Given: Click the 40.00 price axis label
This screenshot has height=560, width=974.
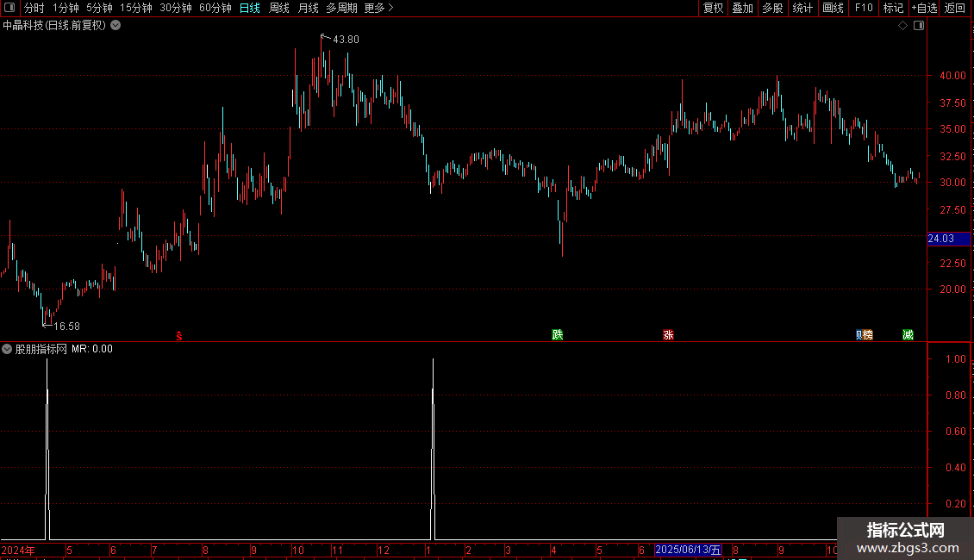Looking at the screenshot, I should click(x=952, y=76).
